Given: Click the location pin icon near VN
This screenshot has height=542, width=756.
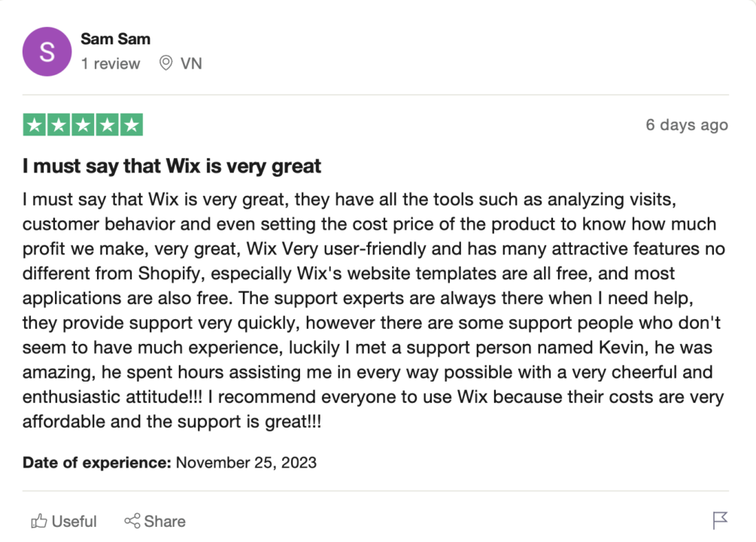Looking at the screenshot, I should coord(167,63).
